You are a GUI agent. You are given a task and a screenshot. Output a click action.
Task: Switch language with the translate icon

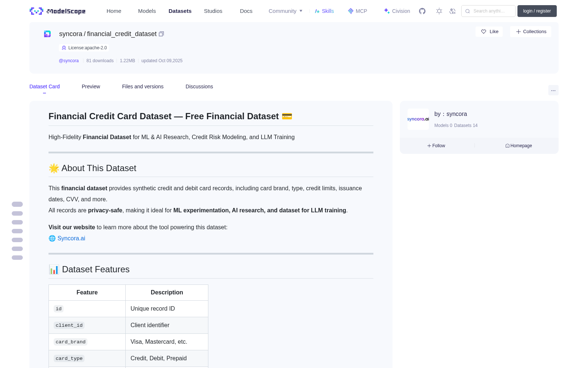(x=453, y=11)
